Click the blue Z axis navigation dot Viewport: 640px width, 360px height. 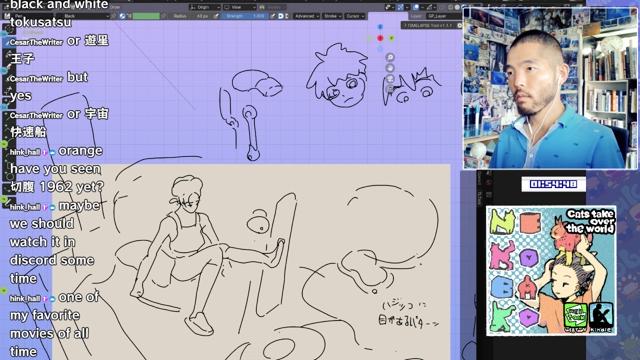(x=380, y=27)
